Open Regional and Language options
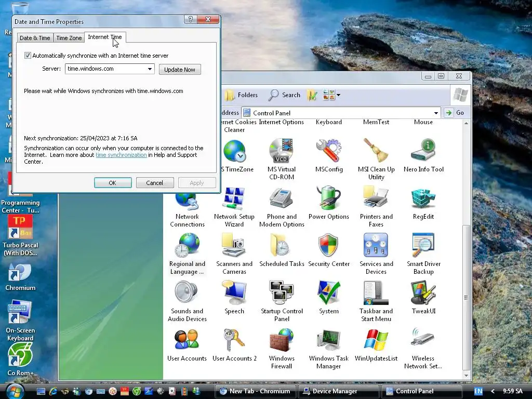 click(x=187, y=254)
